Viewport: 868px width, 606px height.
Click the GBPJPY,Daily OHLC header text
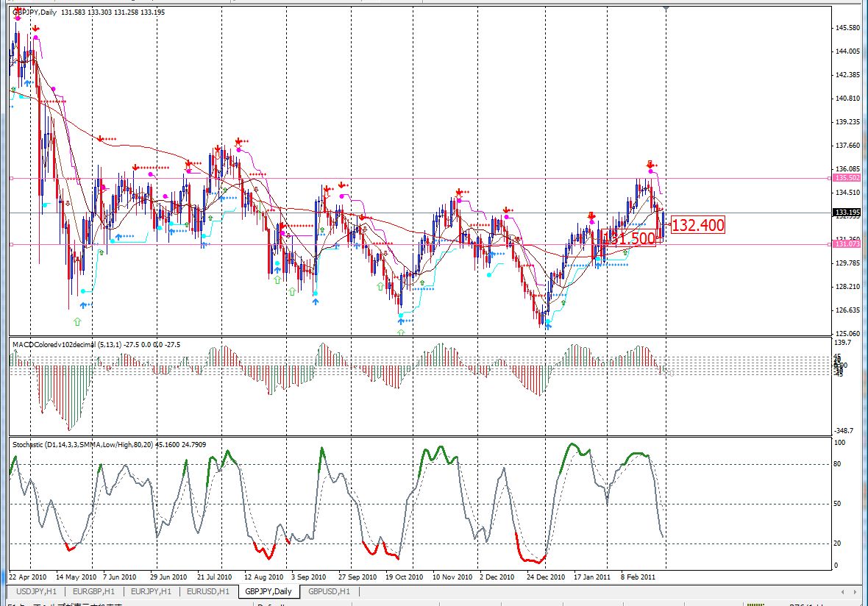88,13
